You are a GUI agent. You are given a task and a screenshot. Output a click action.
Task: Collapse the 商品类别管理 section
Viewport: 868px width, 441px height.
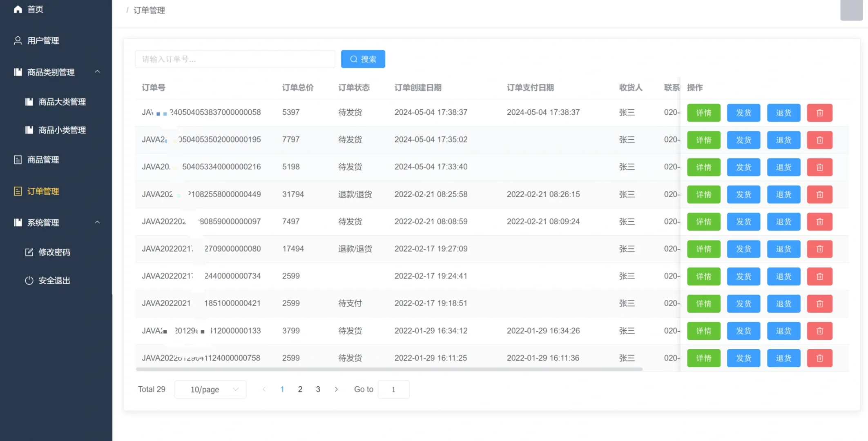(98, 71)
